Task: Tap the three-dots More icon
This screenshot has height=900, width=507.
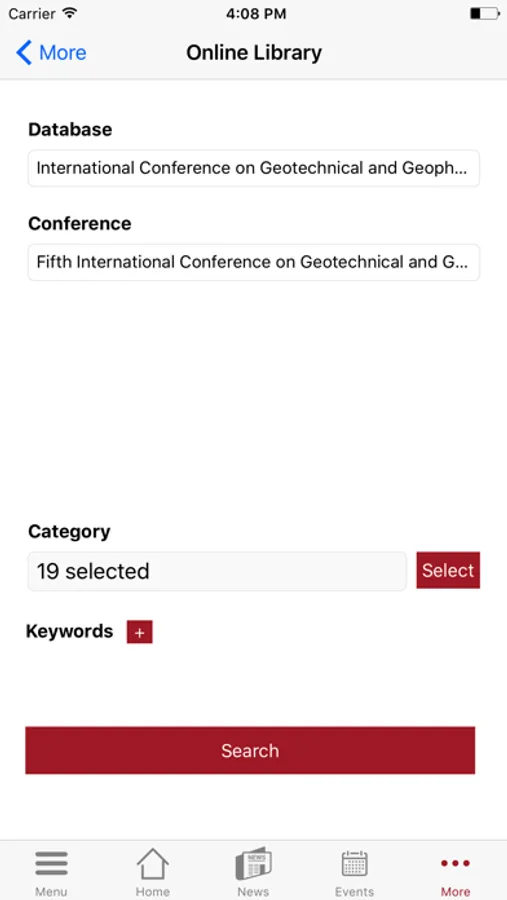Action: coord(455,863)
